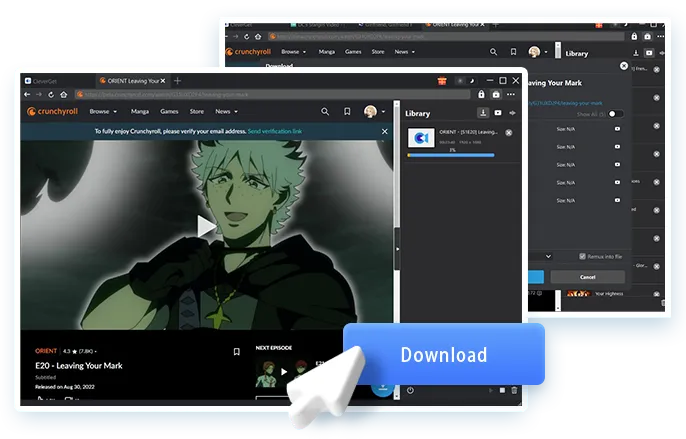Reload the page in the back window
The height and width of the screenshot is (439, 686).
tap(246, 37)
